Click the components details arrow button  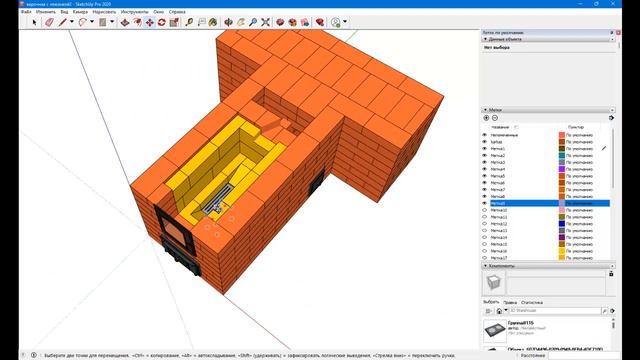tap(612, 311)
